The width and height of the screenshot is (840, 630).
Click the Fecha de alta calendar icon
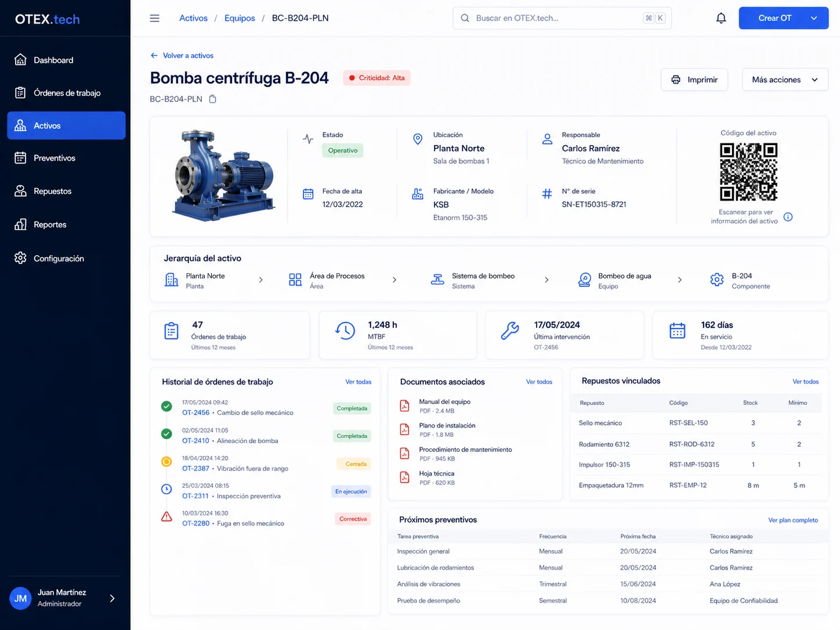(x=308, y=194)
